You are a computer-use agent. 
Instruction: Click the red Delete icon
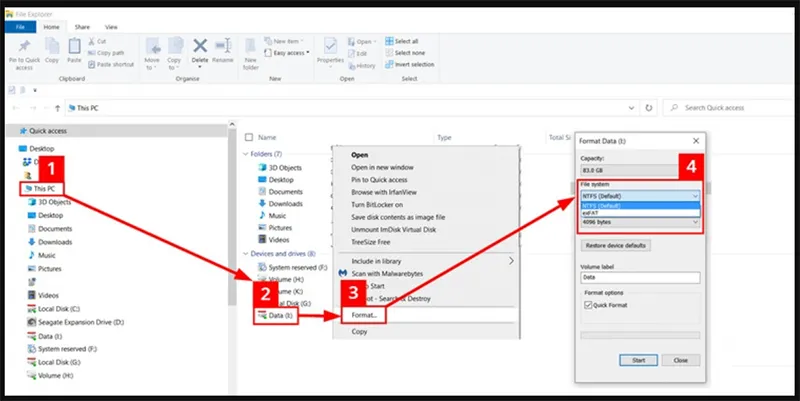point(199,46)
